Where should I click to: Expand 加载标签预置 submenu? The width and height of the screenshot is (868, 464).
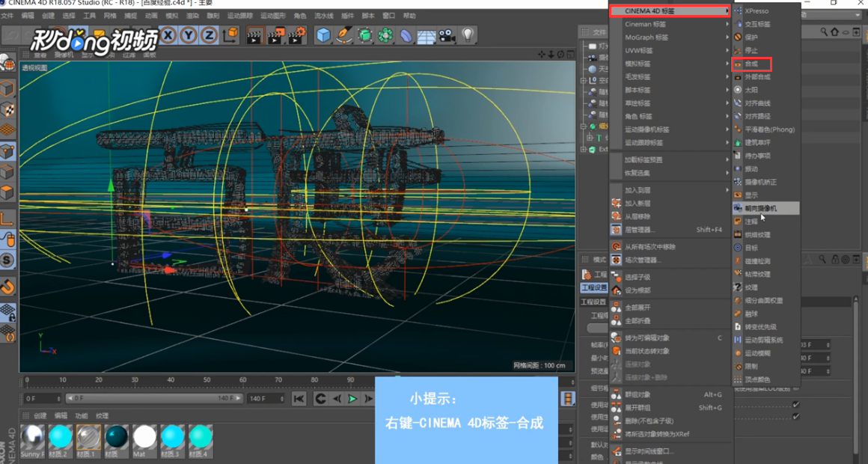point(670,160)
